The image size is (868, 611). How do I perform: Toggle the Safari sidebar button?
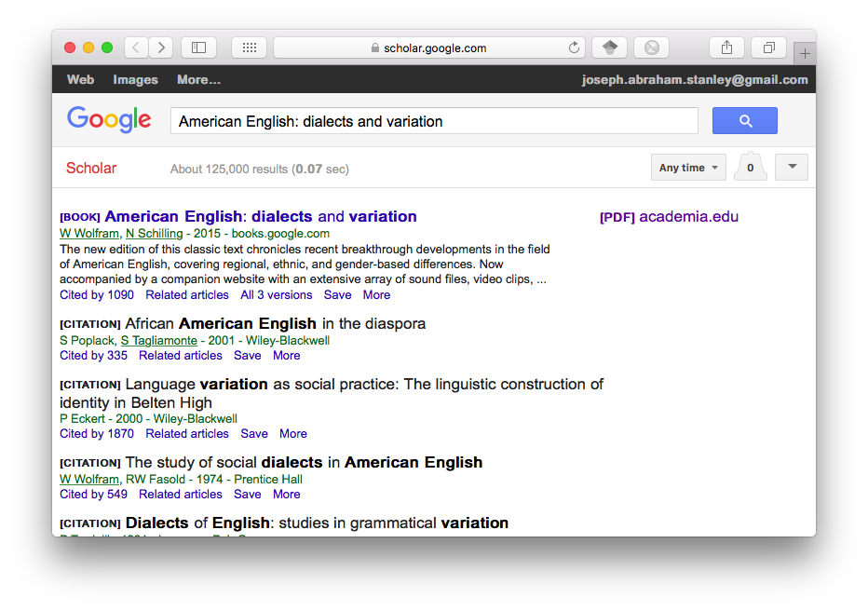[198, 48]
